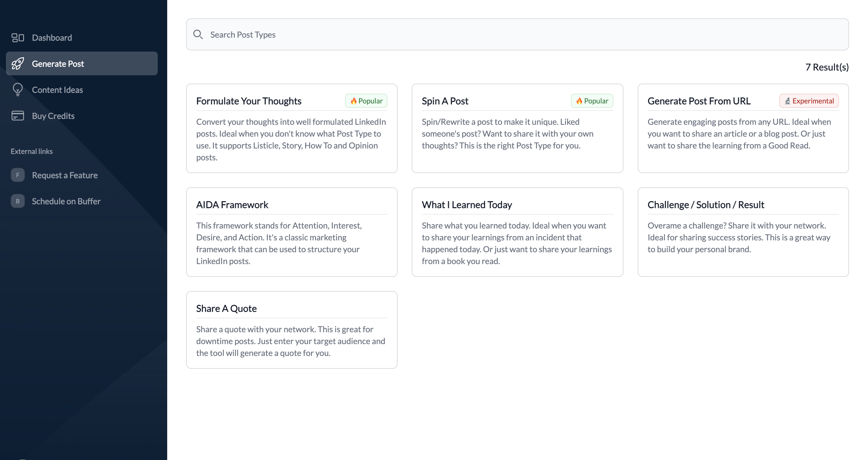Viewport: 868px width, 460px height.
Task: Expand the Share A Quote post type card
Action: click(292, 330)
